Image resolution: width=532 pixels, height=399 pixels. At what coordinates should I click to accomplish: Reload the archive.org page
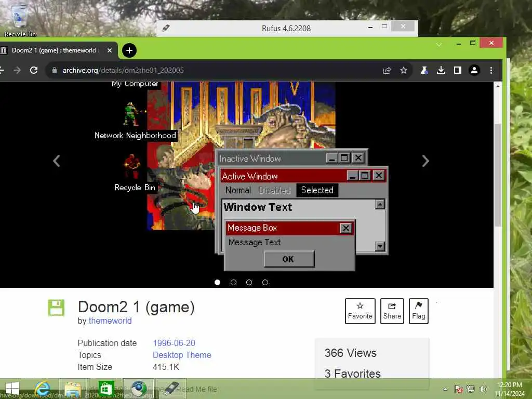(34, 70)
